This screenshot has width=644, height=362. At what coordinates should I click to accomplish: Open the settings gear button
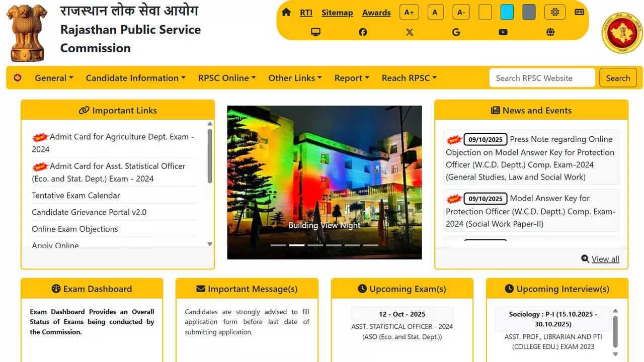(x=555, y=12)
